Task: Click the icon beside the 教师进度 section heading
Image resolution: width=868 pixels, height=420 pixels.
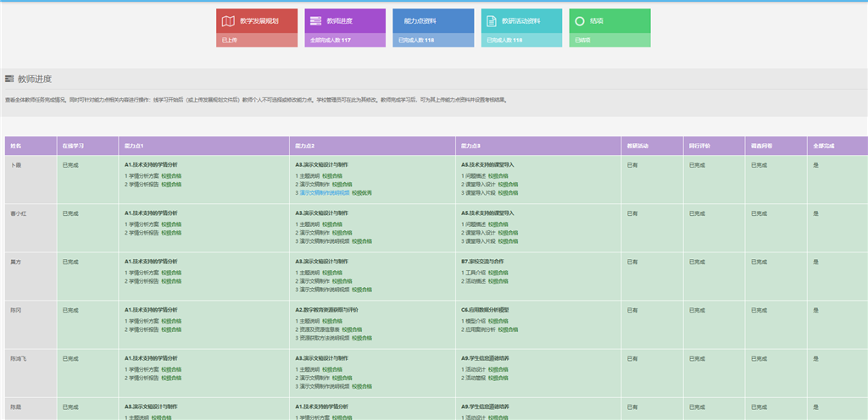Action: [x=8, y=79]
